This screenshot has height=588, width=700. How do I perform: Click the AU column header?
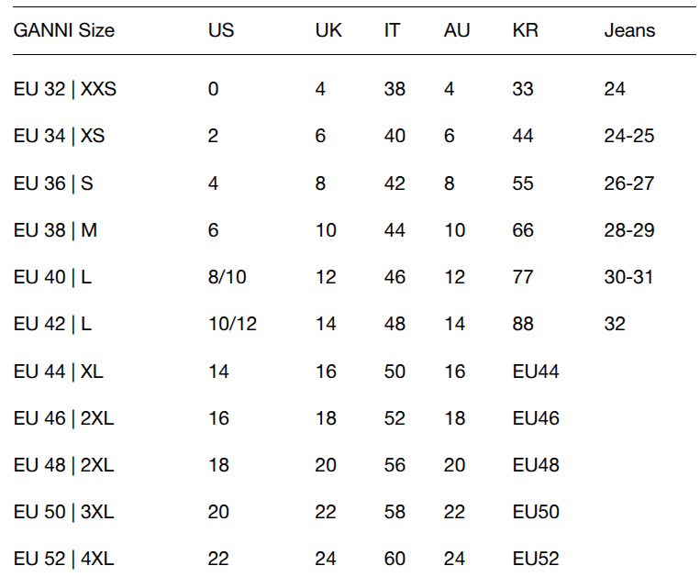pos(456,30)
